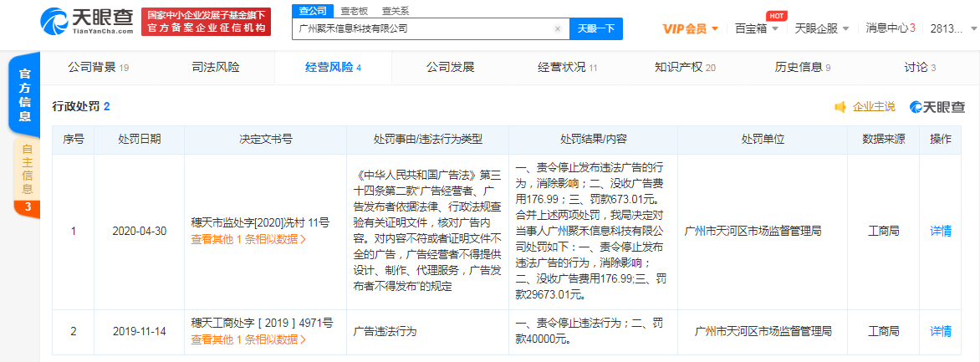Open the 司法风险 tab
Image resolution: width=980 pixels, height=362 pixels.
pyautogui.click(x=216, y=68)
